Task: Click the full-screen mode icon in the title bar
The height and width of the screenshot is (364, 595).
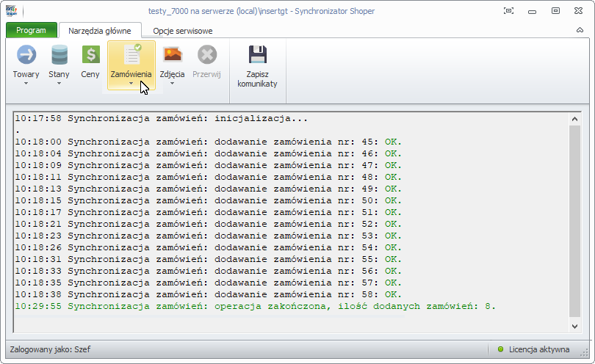Action: [508, 11]
